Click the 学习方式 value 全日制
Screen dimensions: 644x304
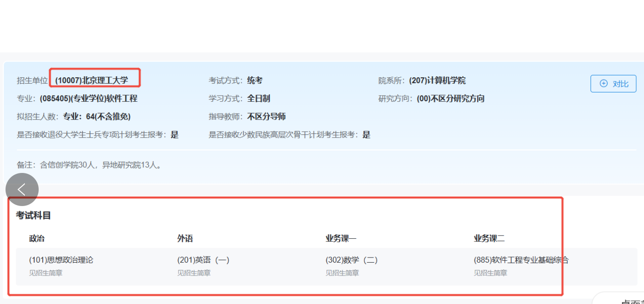[x=258, y=98]
